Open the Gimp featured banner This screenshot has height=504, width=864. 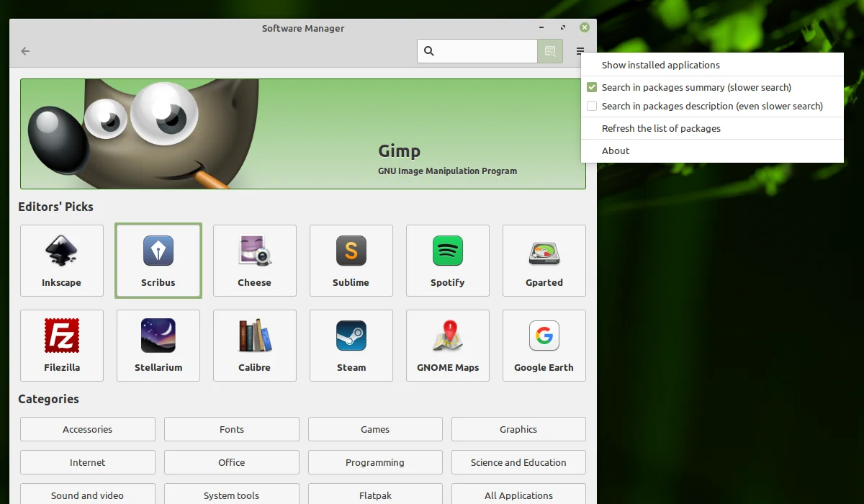click(303, 134)
